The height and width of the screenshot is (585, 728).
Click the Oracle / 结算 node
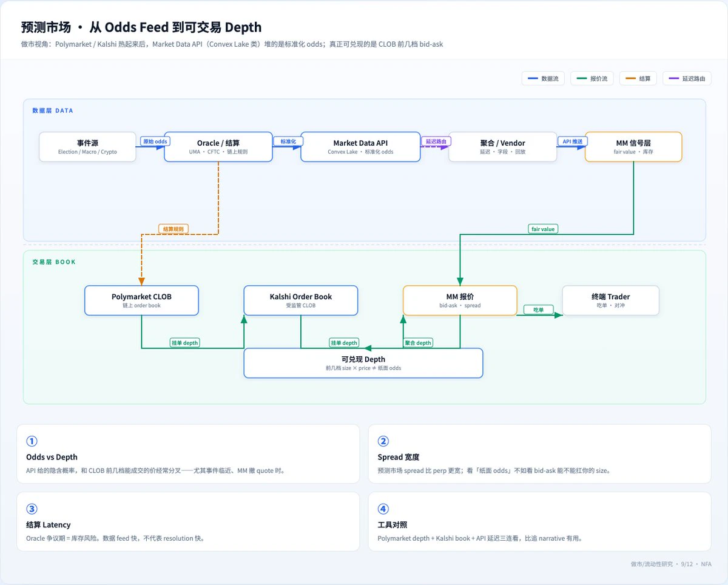click(218, 147)
